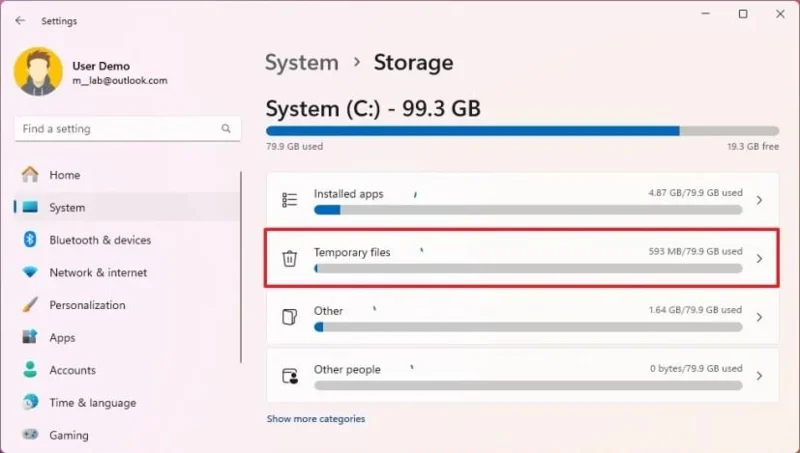
Task: Click the 4.87 GB/79.9 GB used text
Action: 695,193
